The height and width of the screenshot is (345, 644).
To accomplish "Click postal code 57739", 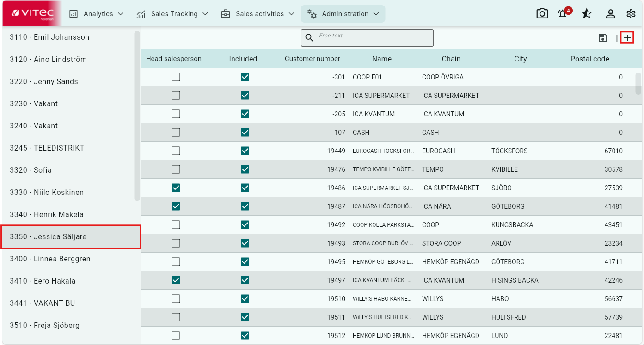I will [x=613, y=317].
